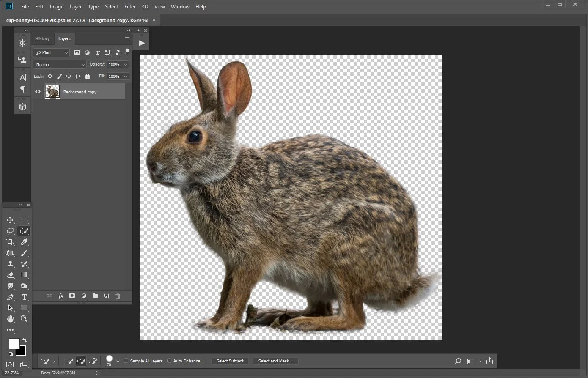Open the Normal blend mode dropdown
Screen dimensions: 588x378
point(60,65)
